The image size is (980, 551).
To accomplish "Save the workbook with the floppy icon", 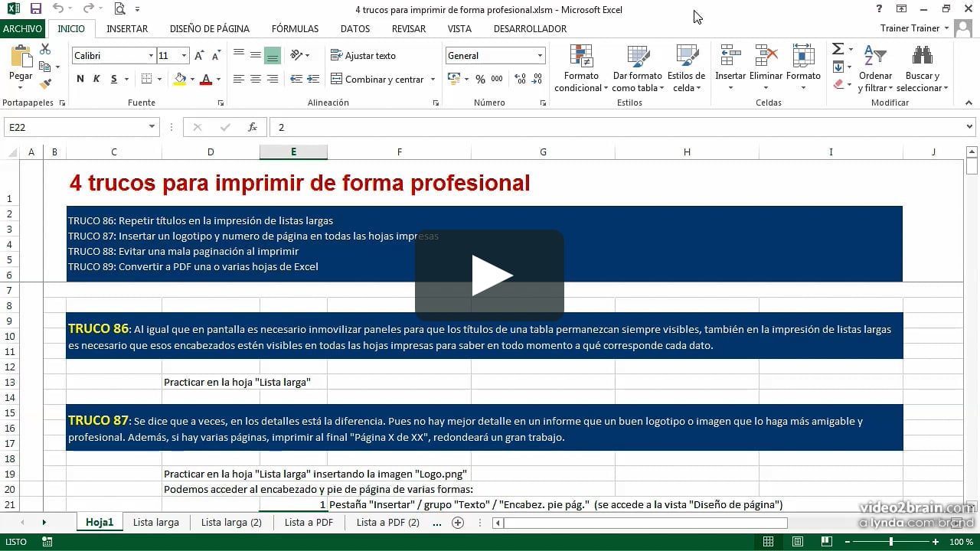I will pos(35,9).
